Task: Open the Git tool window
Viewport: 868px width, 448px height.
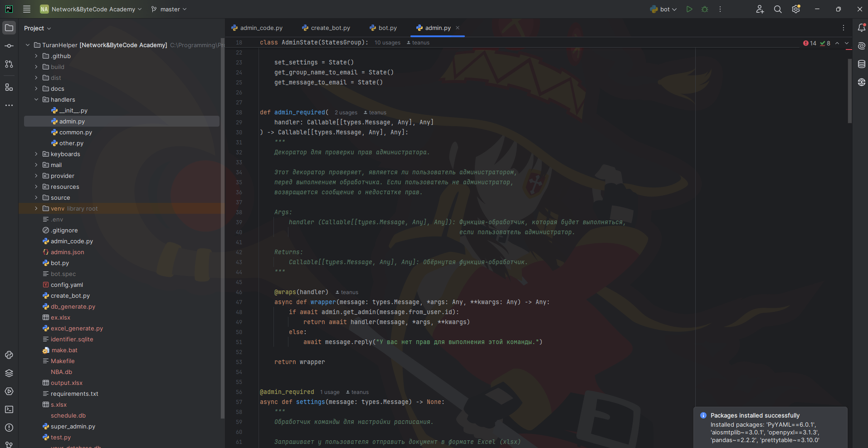Action: [x=9, y=444]
